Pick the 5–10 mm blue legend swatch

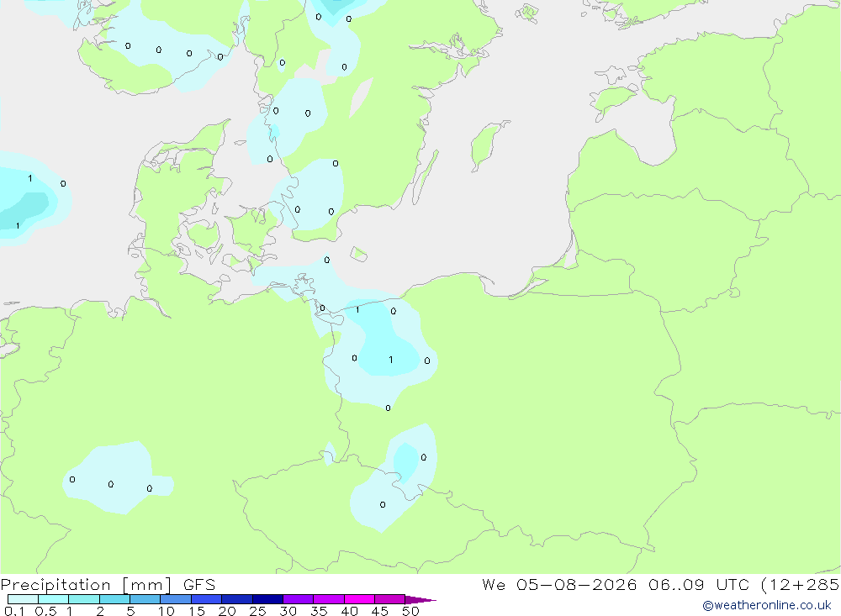pyautogui.click(x=145, y=599)
